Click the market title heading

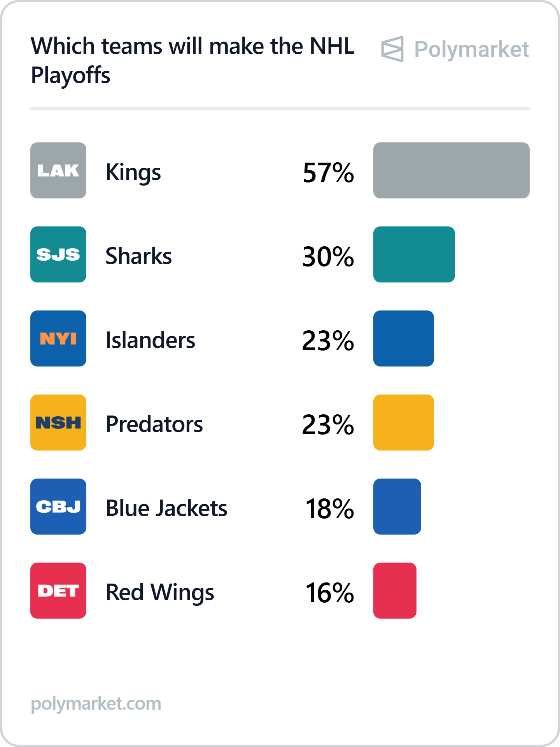coord(192,60)
